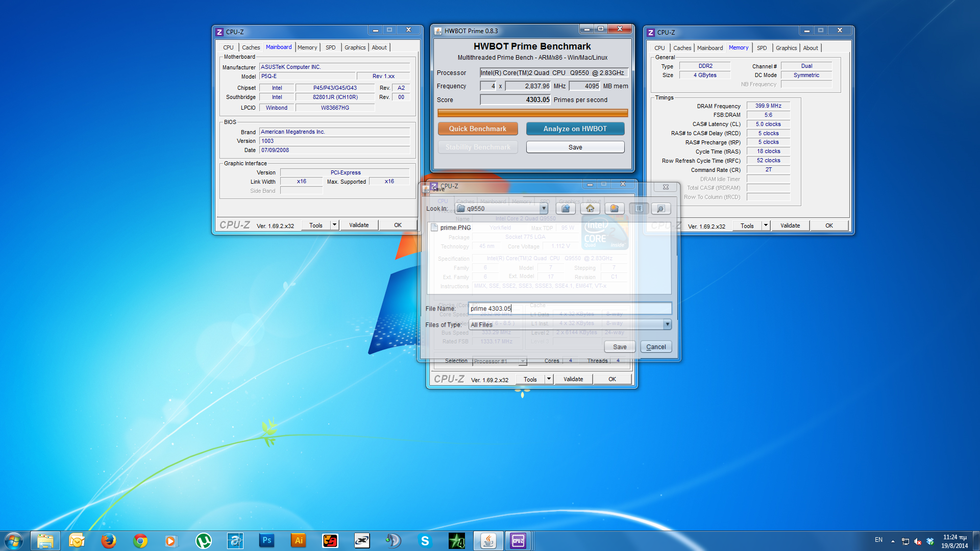
Task: Open Tools dropdown arrow in Memory CPU-Z window
Action: [x=766, y=226]
